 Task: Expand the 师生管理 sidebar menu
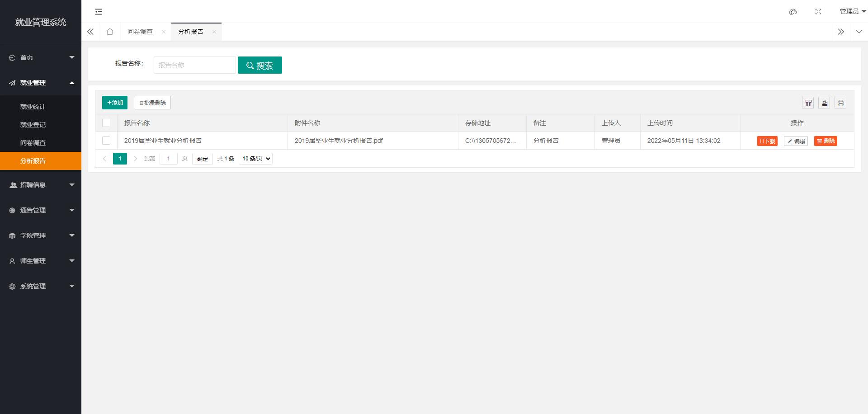click(x=41, y=261)
